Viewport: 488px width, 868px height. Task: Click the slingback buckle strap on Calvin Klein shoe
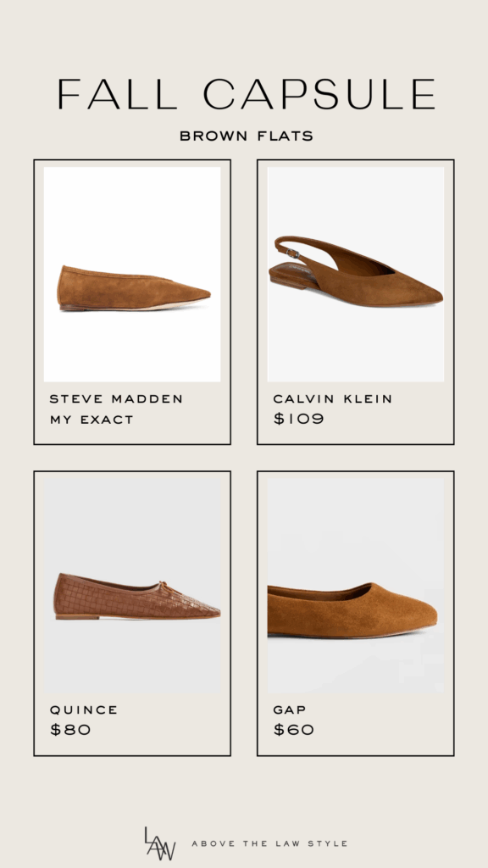tap(292, 253)
